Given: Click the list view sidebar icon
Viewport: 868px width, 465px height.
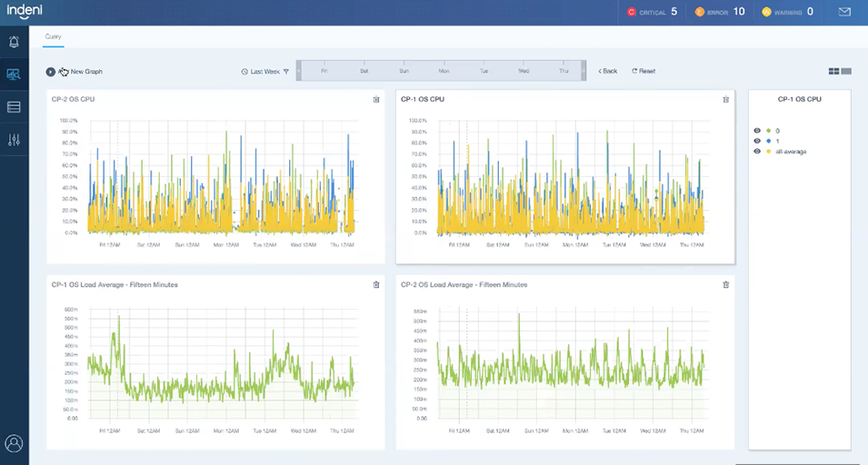Looking at the screenshot, I should tap(14, 107).
